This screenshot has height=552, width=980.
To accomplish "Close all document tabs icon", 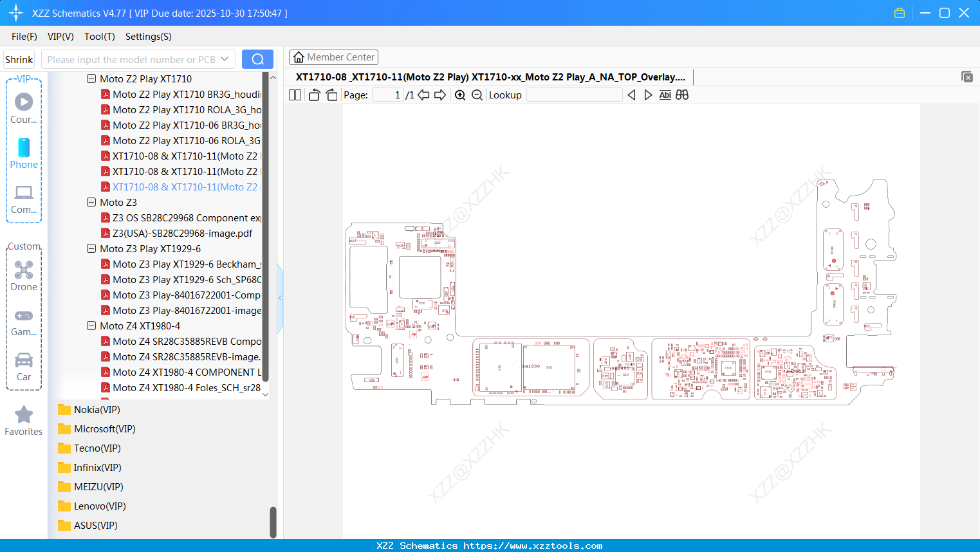I will point(967,77).
